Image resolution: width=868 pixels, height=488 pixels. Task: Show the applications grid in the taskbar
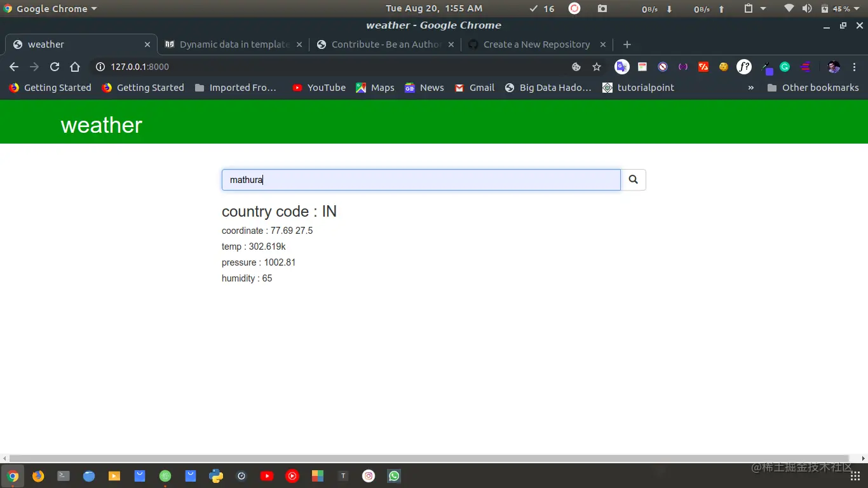click(x=855, y=476)
